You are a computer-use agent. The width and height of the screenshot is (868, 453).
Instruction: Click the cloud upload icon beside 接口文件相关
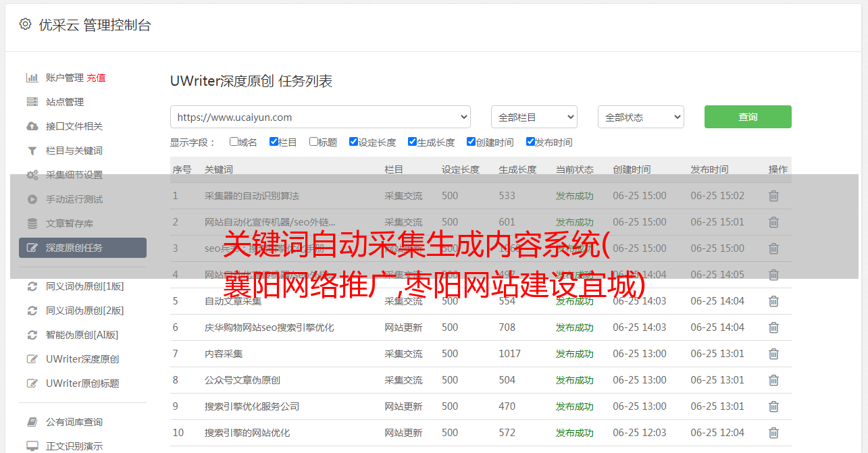32,126
